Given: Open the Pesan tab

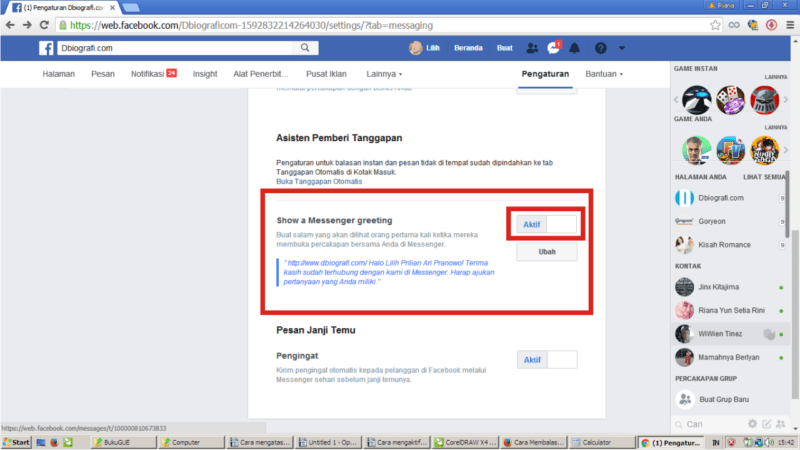Looking at the screenshot, I should point(103,74).
